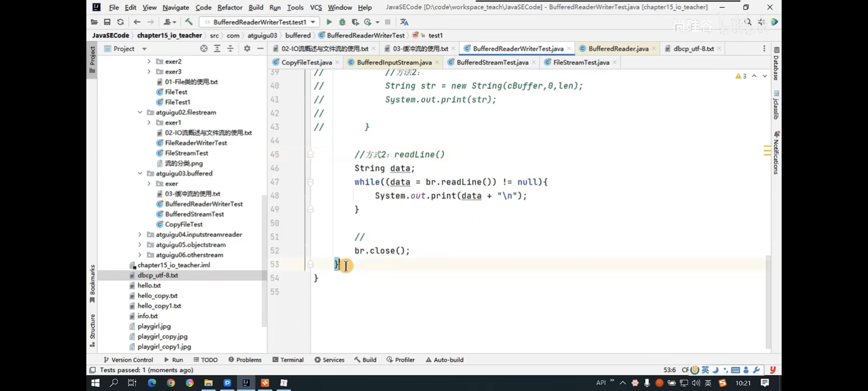Viewport: 868px width, 391px height.
Task: Open the Problems tool window
Action: pyautogui.click(x=245, y=360)
